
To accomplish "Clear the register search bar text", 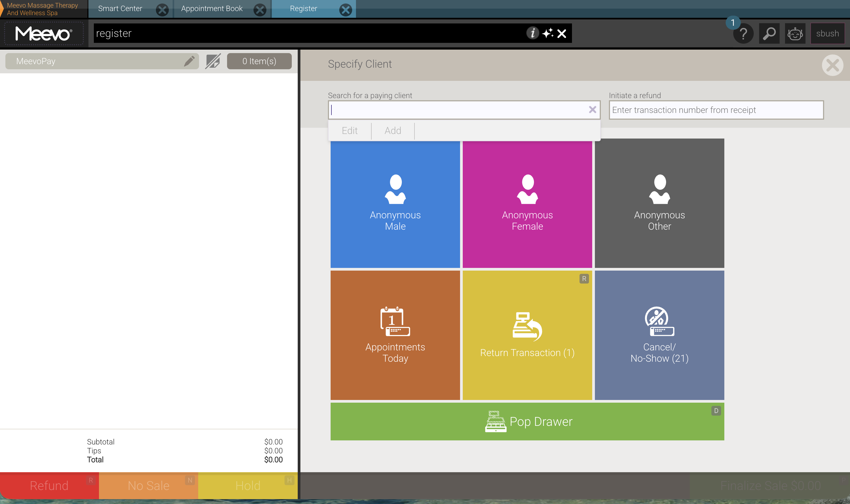I will [562, 34].
